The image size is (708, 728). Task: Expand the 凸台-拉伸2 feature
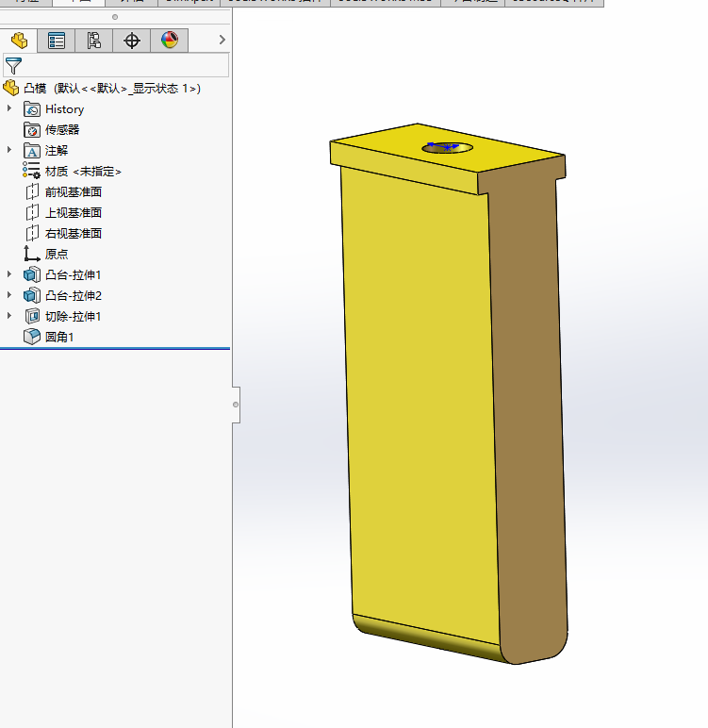tap(8, 295)
